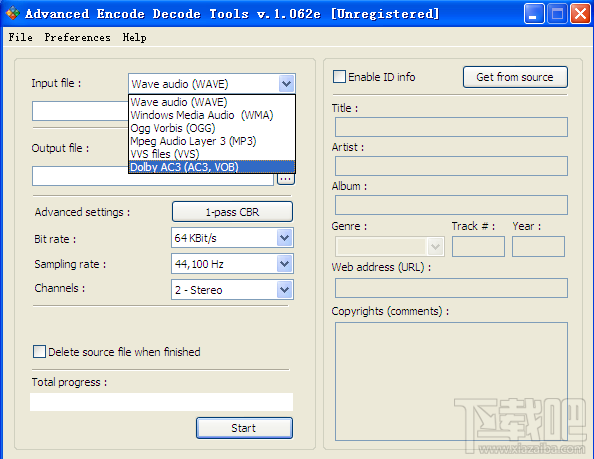Click the Total progress bar
594x459 pixels.
pyautogui.click(x=161, y=402)
